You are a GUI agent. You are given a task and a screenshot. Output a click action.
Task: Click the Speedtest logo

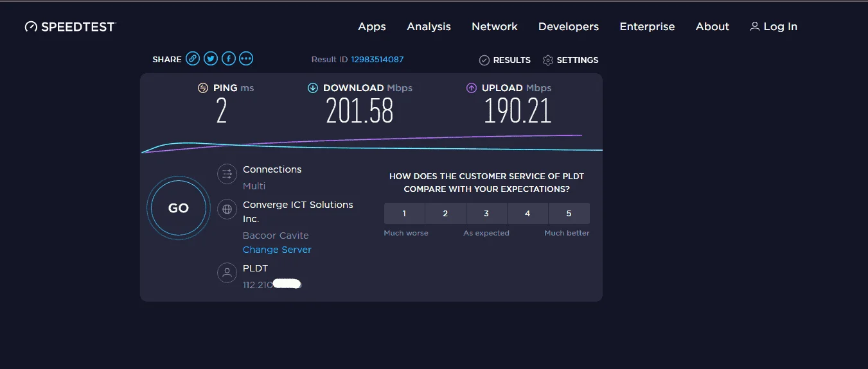[x=70, y=26]
